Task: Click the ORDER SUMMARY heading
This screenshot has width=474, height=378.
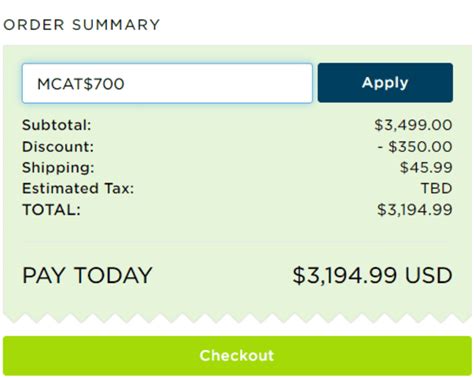Action: (x=82, y=25)
